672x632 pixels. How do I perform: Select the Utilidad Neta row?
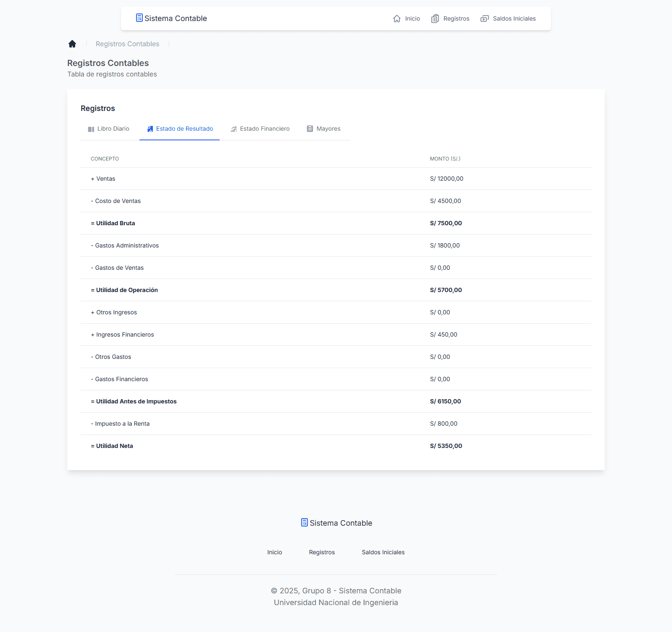pyautogui.click(x=336, y=446)
